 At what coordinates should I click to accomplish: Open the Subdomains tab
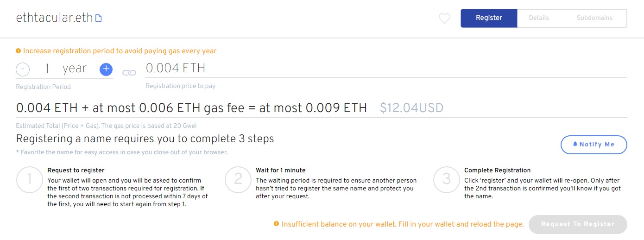point(594,18)
